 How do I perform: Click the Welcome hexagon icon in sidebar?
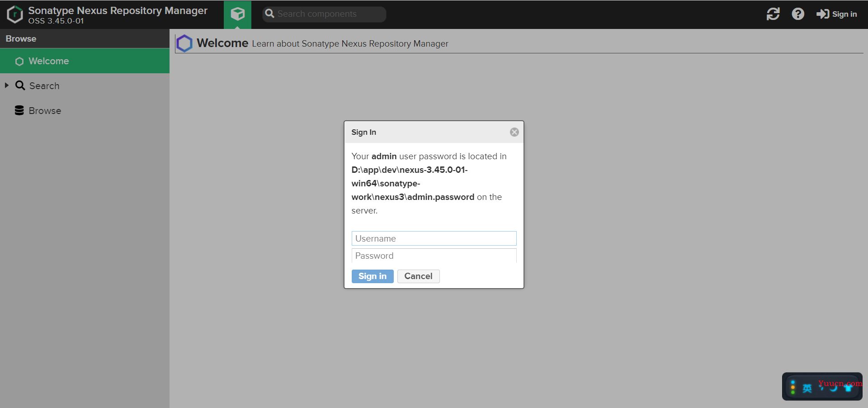(x=19, y=62)
